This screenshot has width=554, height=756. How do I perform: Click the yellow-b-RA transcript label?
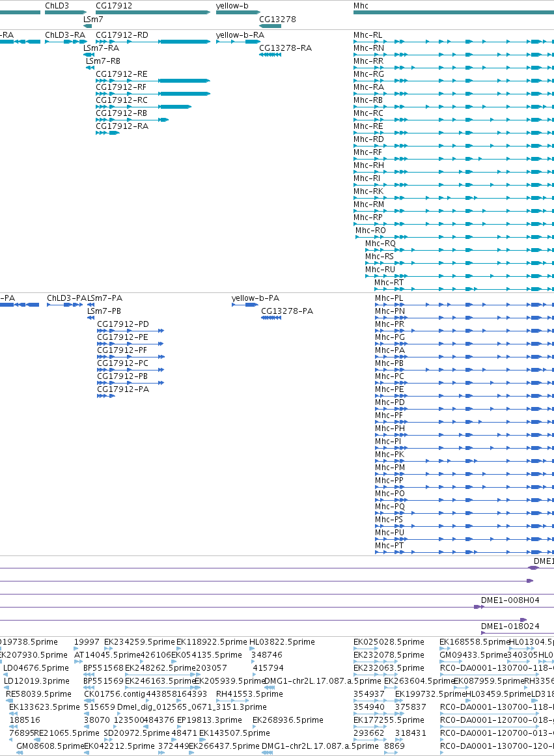(240, 35)
